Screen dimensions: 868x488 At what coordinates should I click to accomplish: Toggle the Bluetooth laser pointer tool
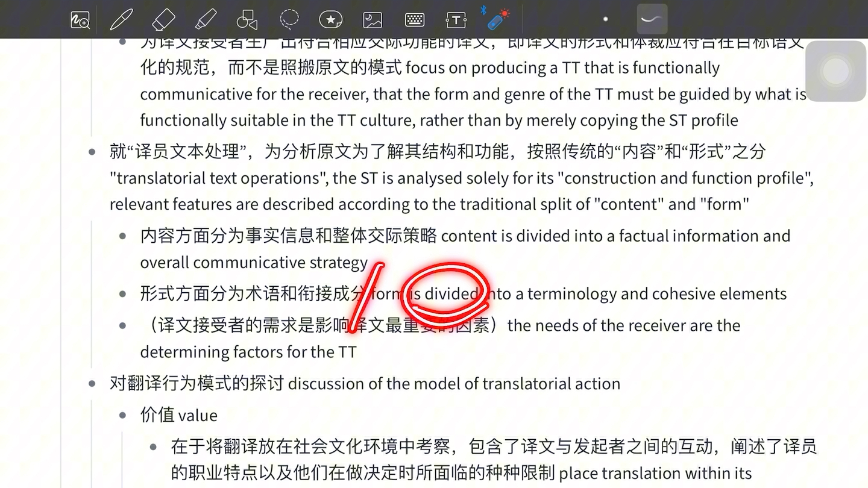pyautogui.click(x=495, y=19)
